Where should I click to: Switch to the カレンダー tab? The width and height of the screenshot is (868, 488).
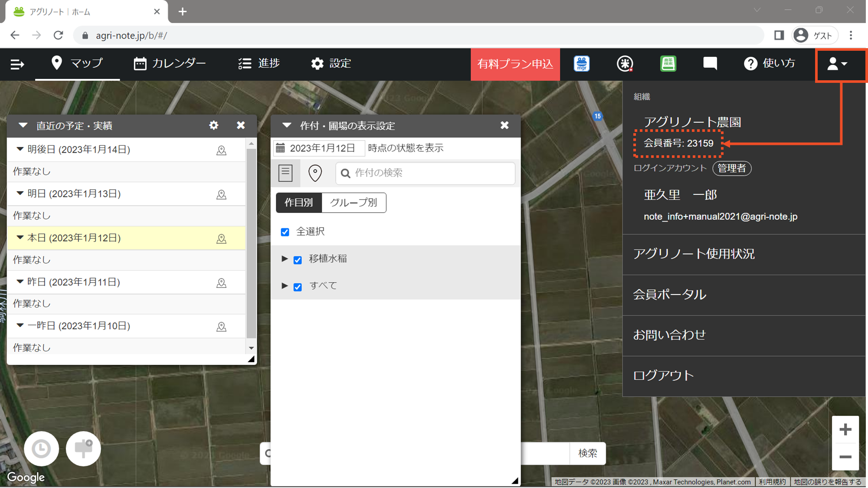[x=170, y=64]
